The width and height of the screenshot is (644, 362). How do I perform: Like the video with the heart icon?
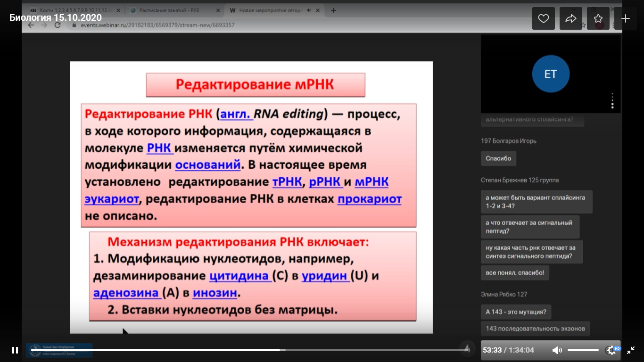pos(544,18)
